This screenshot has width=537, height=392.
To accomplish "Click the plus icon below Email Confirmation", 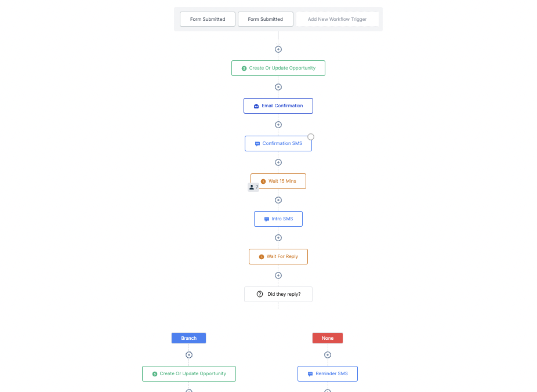I will coord(278,125).
